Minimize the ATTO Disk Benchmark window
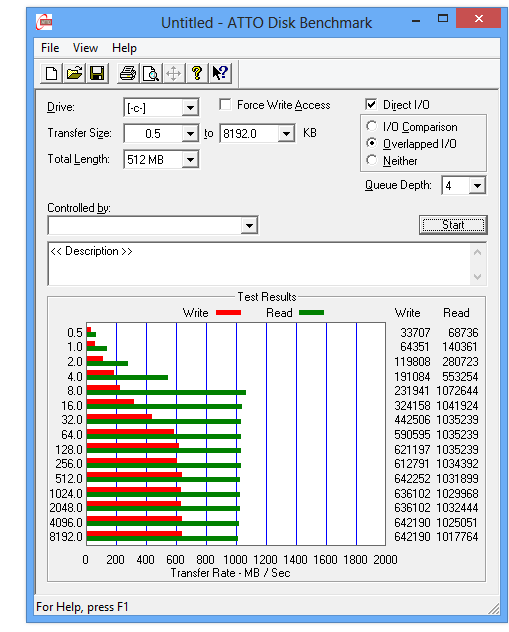 tap(416, 19)
